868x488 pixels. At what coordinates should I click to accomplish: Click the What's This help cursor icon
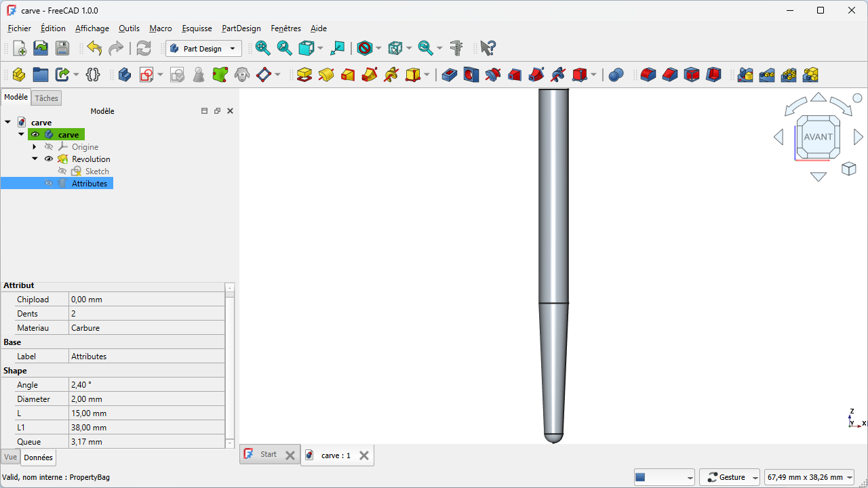488,48
